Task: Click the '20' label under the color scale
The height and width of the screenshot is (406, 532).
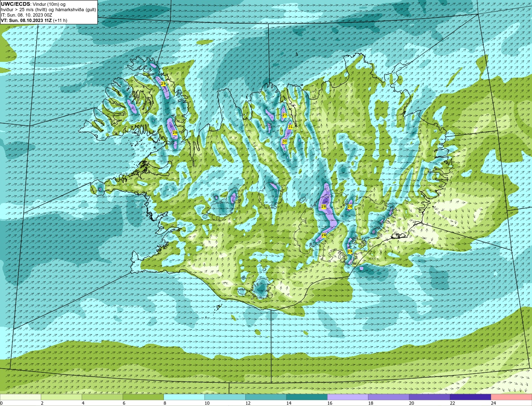Action: tap(411, 403)
